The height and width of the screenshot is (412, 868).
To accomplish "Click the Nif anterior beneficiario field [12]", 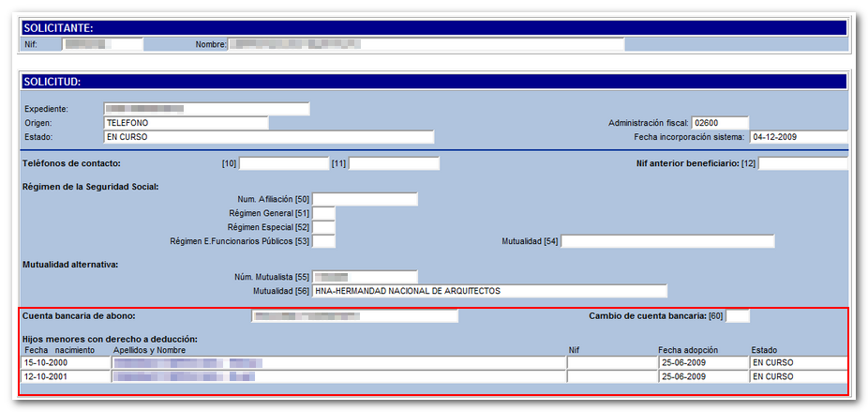I will click(801, 164).
